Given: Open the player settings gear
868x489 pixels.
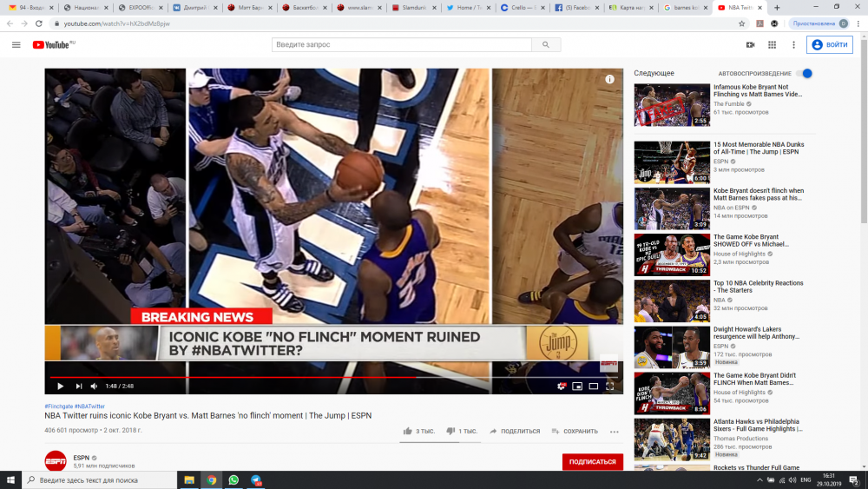Looking at the screenshot, I should pos(562,386).
